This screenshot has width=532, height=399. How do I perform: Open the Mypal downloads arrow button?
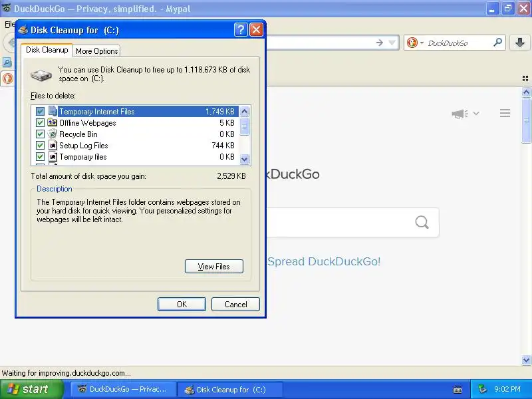click(520, 43)
